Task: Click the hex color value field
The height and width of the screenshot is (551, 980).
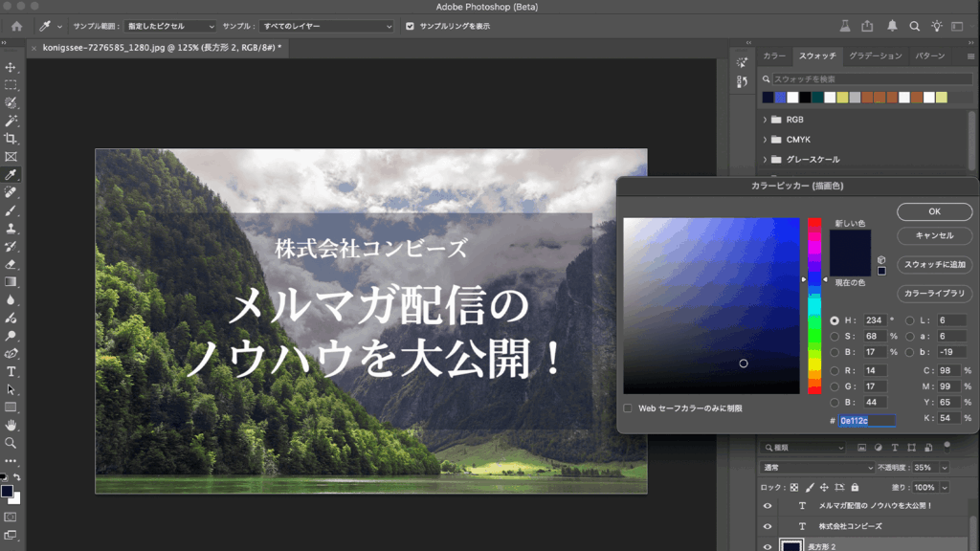Action: 867,421
